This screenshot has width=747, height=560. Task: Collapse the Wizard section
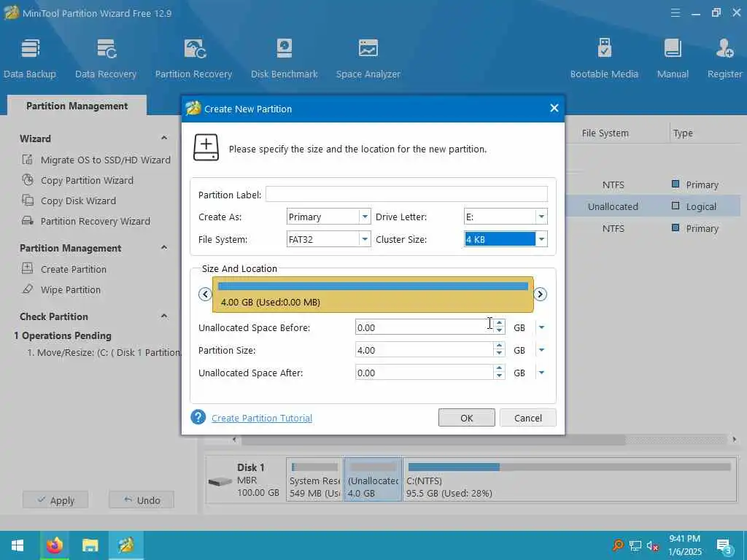click(164, 138)
